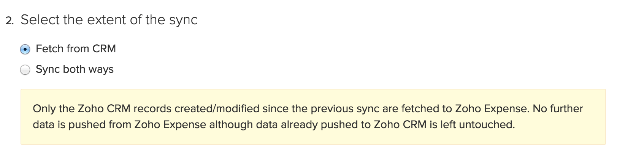Click the "Fetch from CRM" label text
This screenshot has width=644, height=160.
coord(76,49)
